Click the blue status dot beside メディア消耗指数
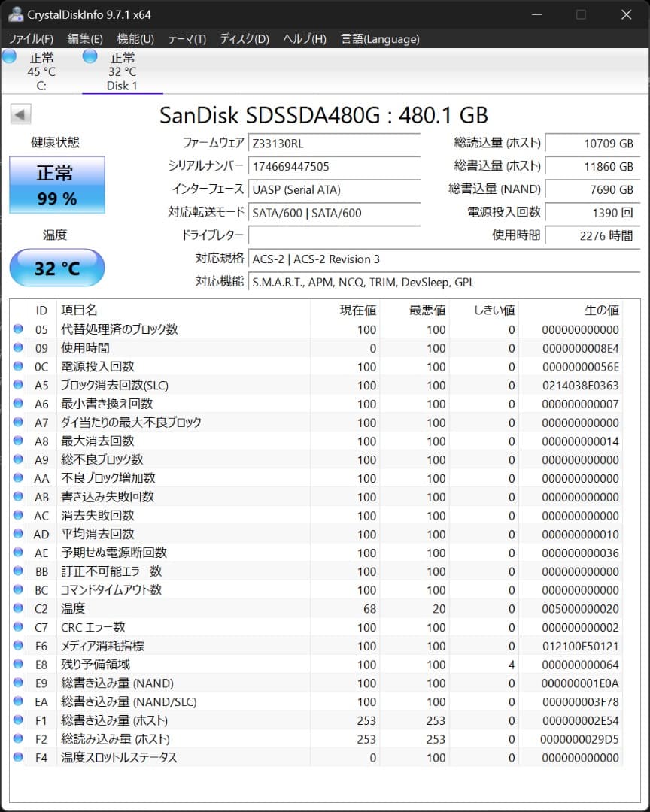 (x=18, y=646)
